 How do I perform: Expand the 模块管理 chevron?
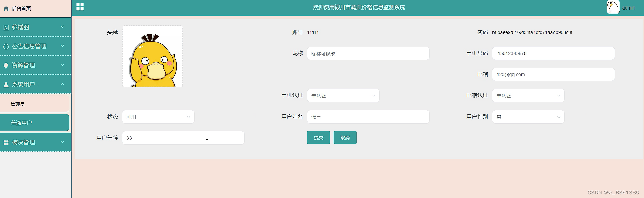click(x=62, y=142)
